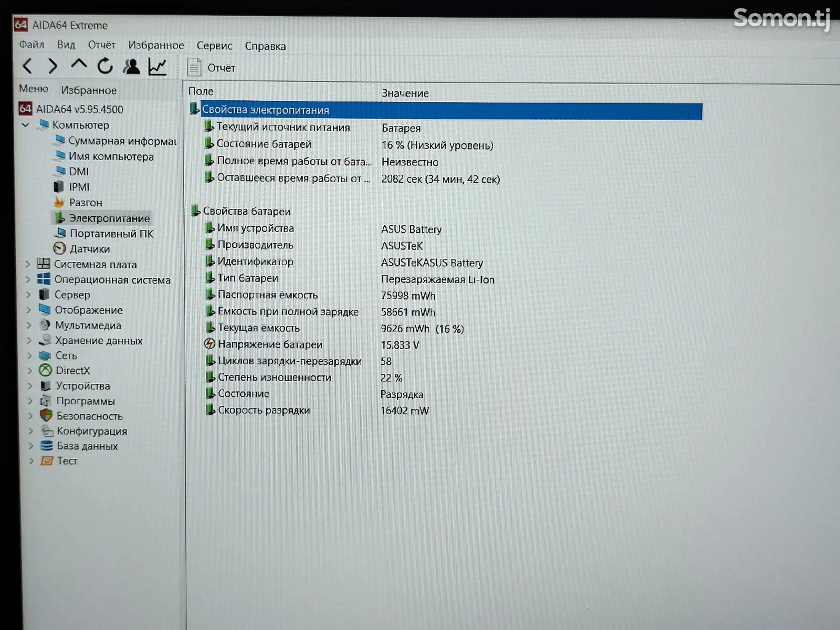Click the Портативный ПК laptop icon

(60, 233)
